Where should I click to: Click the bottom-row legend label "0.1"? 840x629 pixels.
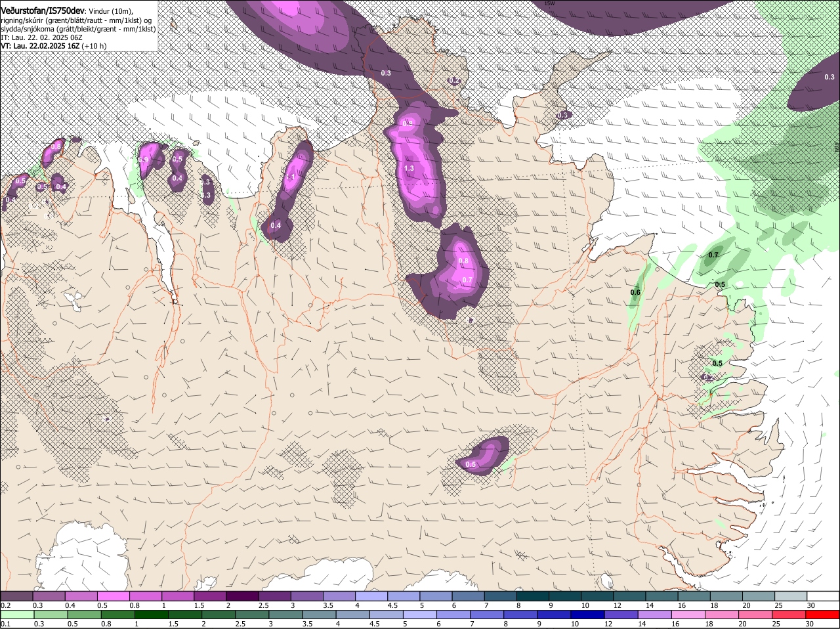(x=6, y=624)
